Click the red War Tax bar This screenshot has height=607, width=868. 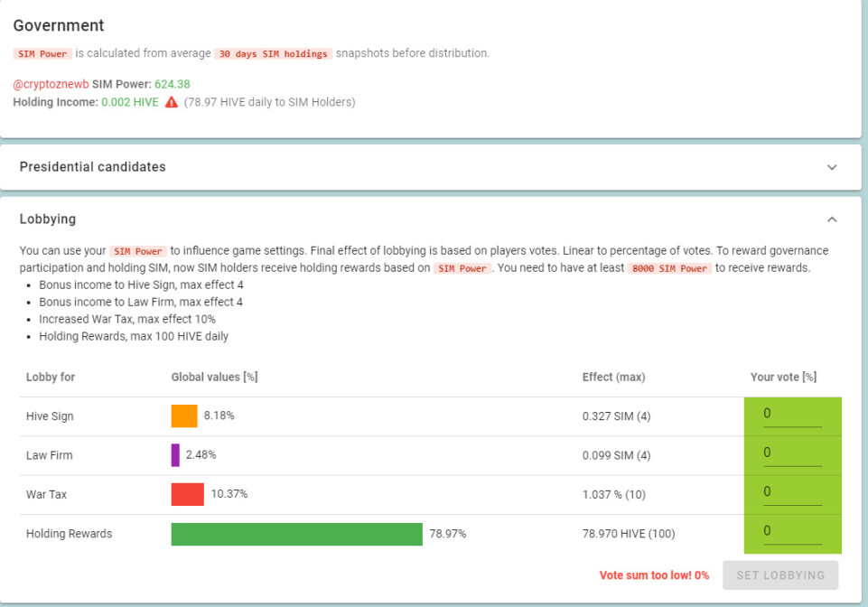coord(187,494)
